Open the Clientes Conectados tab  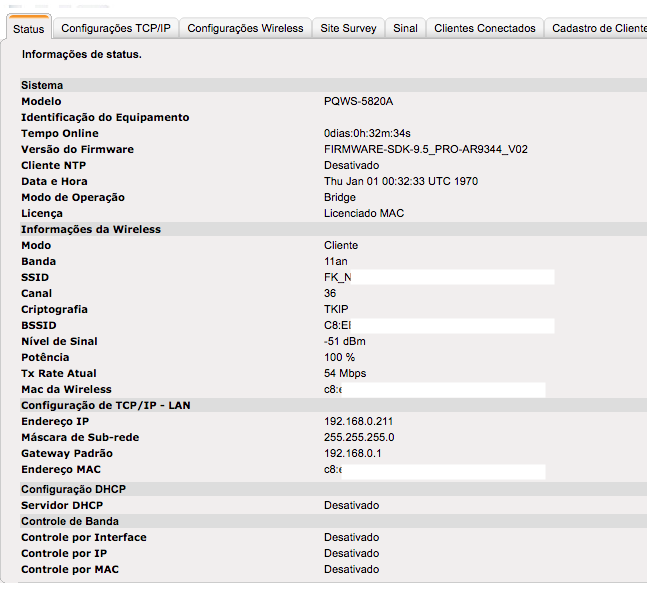485,29
